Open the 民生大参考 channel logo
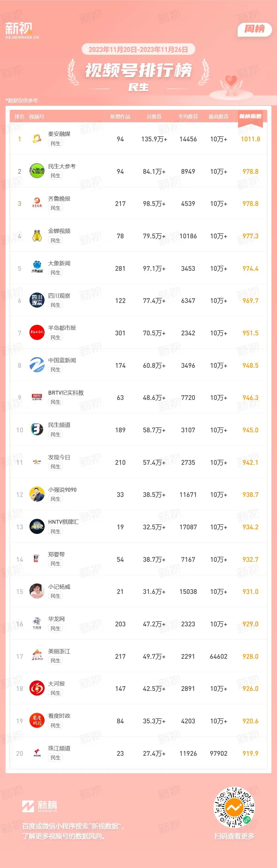Image resolution: width=277 pixels, height=868 pixels. click(x=37, y=171)
